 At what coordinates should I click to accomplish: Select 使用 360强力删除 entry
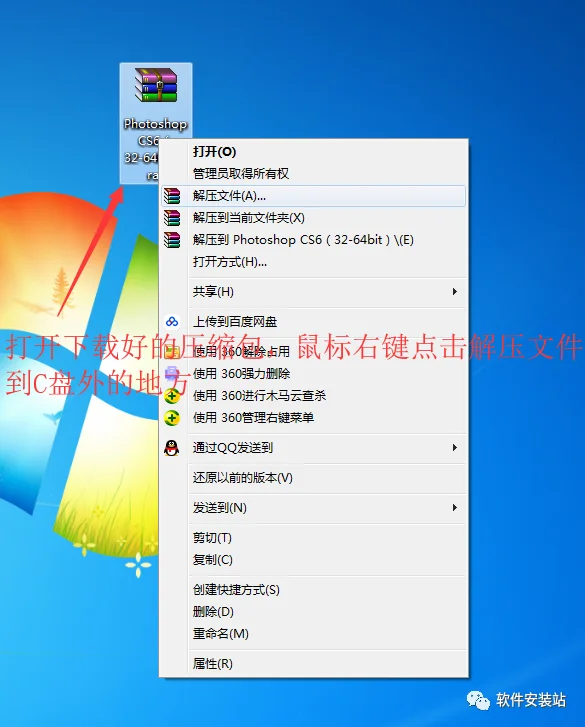click(313, 374)
